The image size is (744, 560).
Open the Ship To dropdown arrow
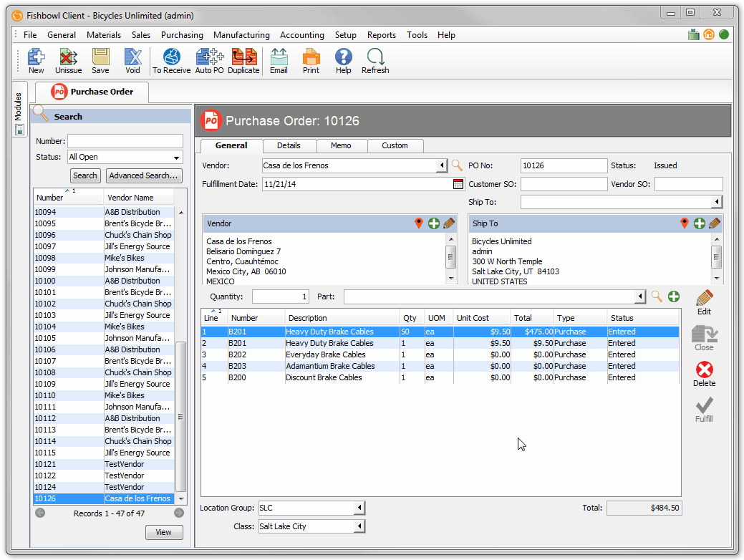coord(717,202)
